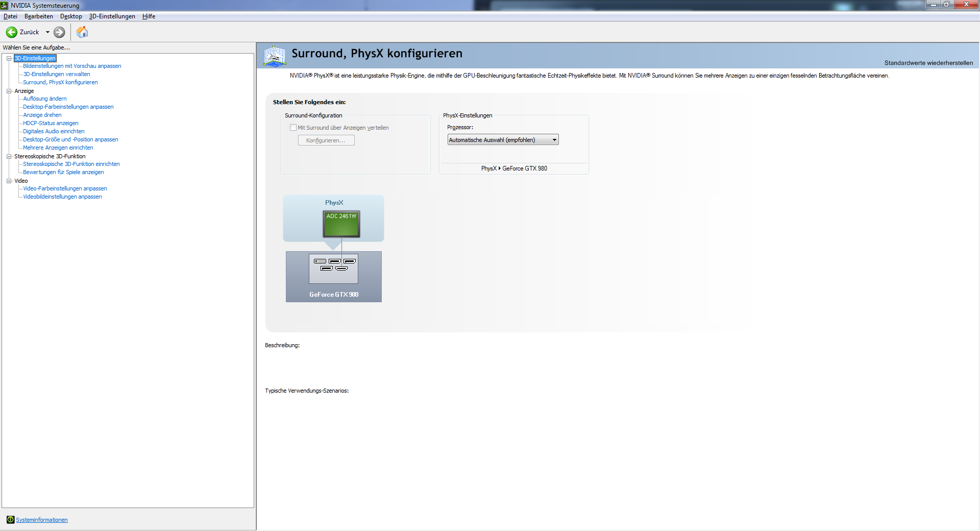
Task: Click the Surround PhysX header icon
Action: coord(275,56)
